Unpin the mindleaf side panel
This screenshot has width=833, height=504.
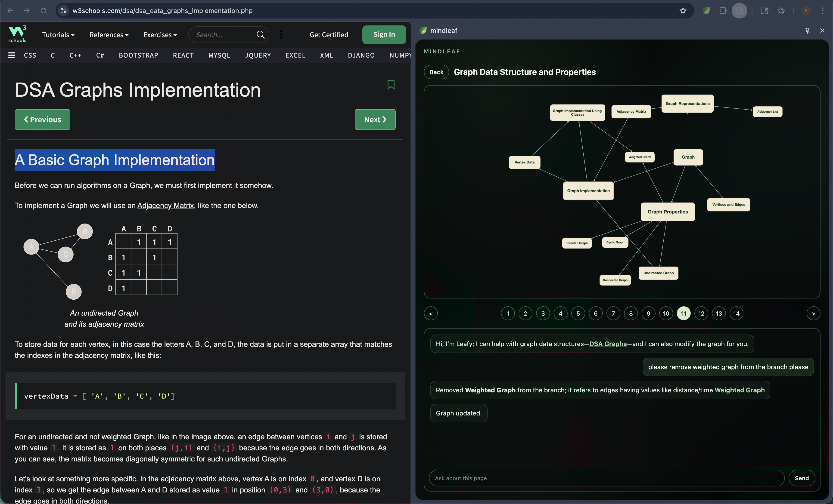[x=807, y=31]
